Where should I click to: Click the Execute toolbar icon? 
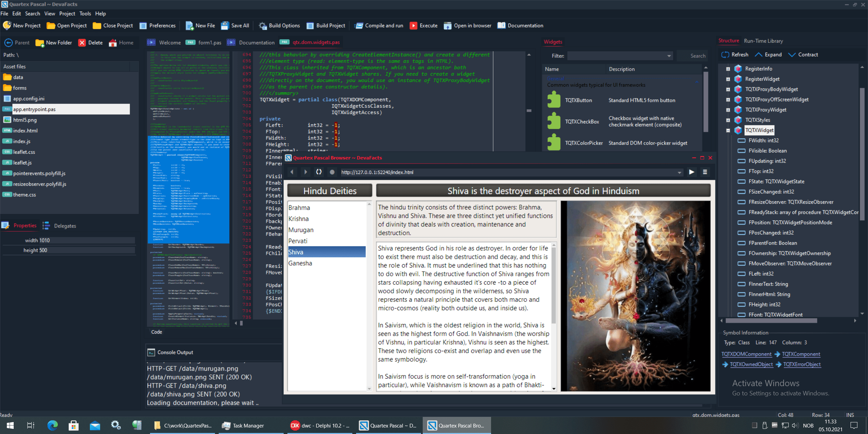[413, 26]
